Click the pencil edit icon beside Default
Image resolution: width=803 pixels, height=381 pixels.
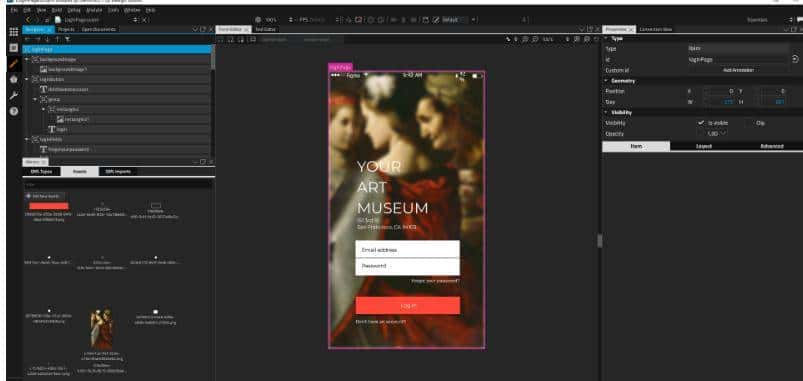tap(436, 19)
